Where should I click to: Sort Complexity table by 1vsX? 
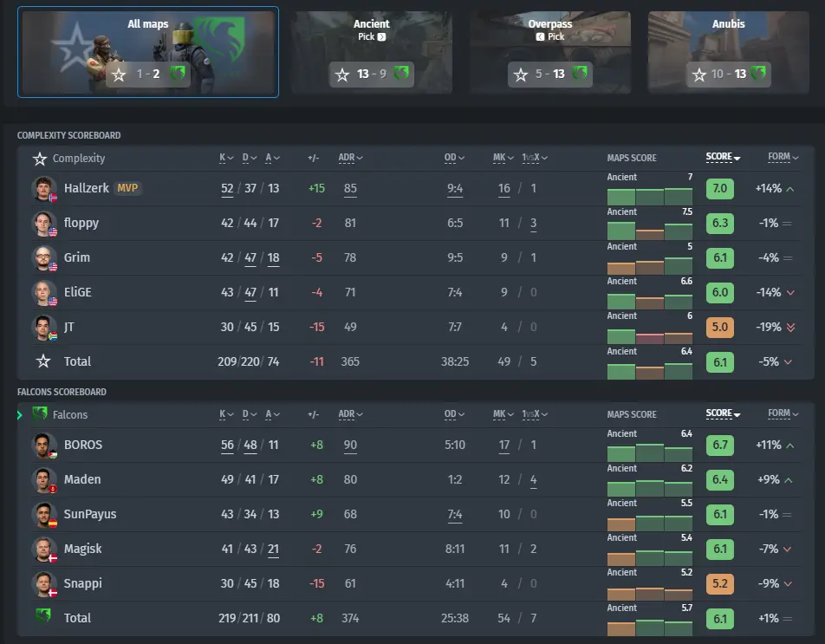pyautogui.click(x=535, y=158)
